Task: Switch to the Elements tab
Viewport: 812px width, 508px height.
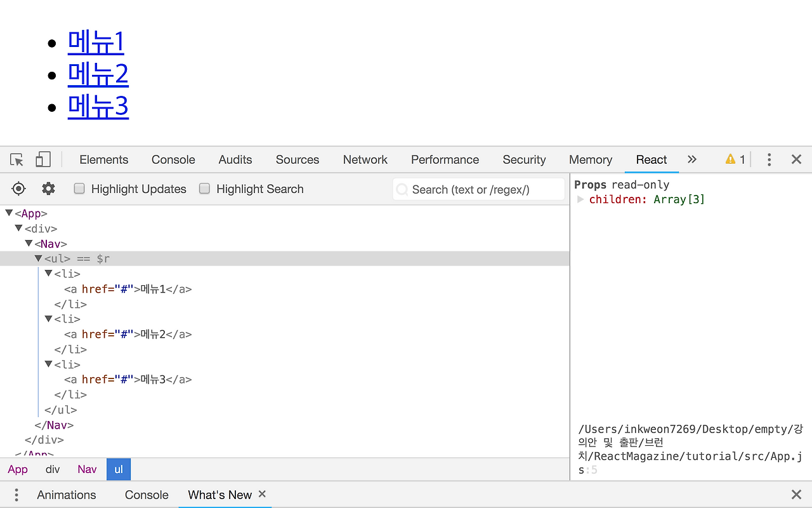Action: point(104,159)
